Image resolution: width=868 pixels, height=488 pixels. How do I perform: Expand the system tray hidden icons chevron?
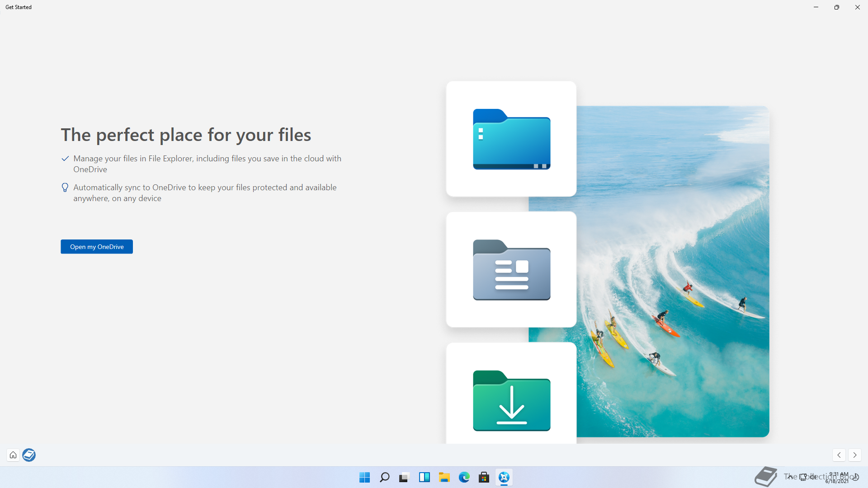click(790, 477)
